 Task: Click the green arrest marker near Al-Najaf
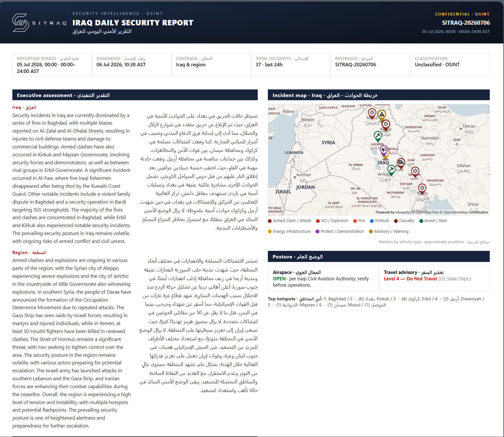tap(391, 170)
